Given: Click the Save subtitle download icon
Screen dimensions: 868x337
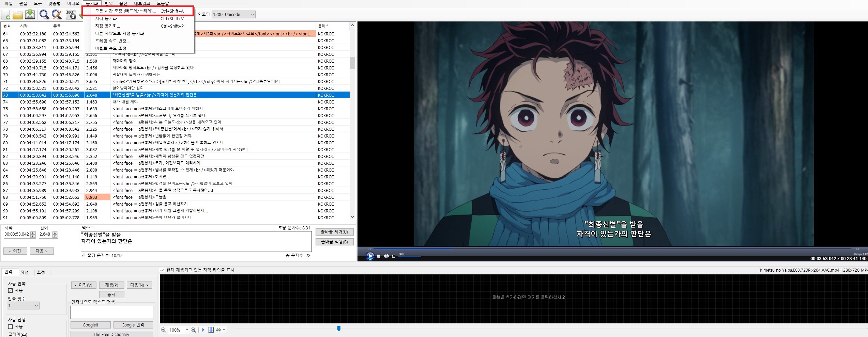Looking at the screenshot, I should 30,14.
